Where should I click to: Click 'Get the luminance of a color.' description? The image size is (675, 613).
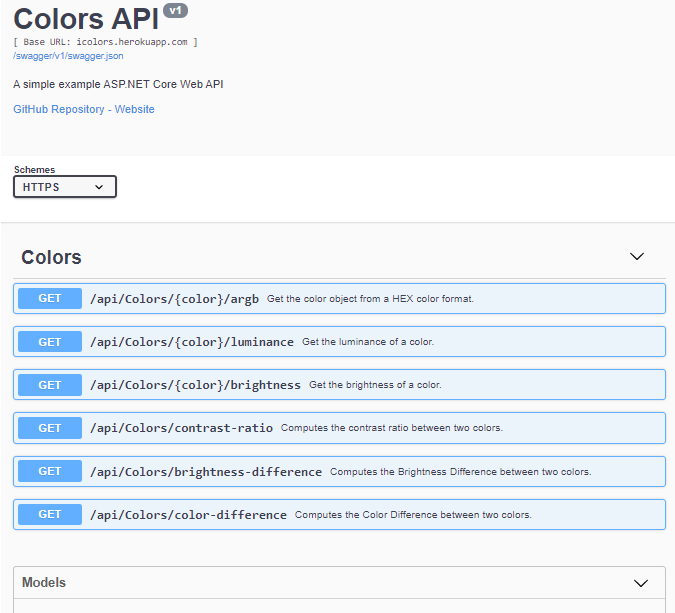pyautogui.click(x=368, y=342)
